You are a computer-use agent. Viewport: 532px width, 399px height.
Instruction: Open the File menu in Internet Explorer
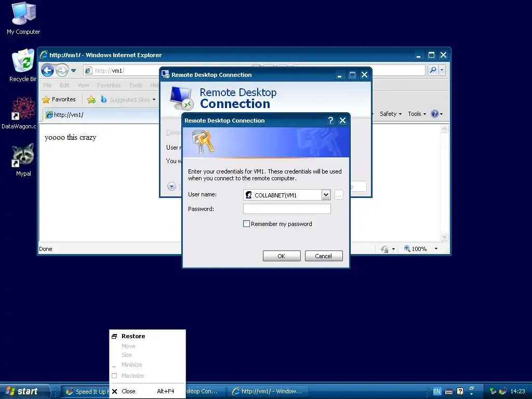pos(47,85)
